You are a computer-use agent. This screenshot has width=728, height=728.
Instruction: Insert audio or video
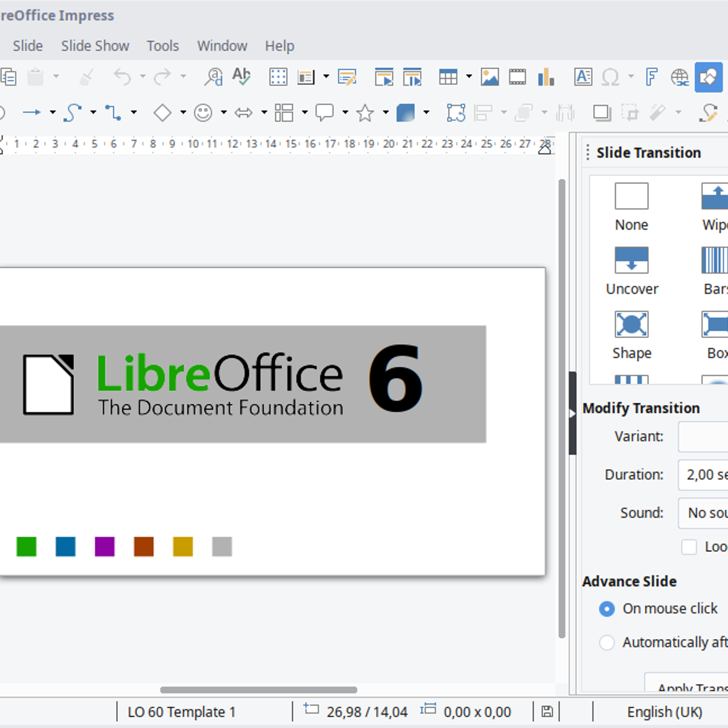click(517, 77)
